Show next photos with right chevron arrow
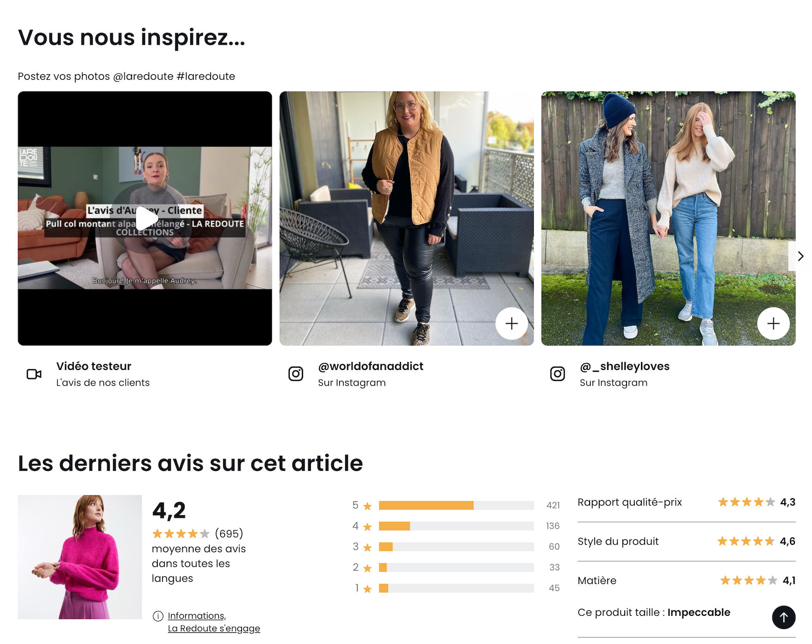The height and width of the screenshot is (644, 812). pyautogui.click(x=800, y=256)
